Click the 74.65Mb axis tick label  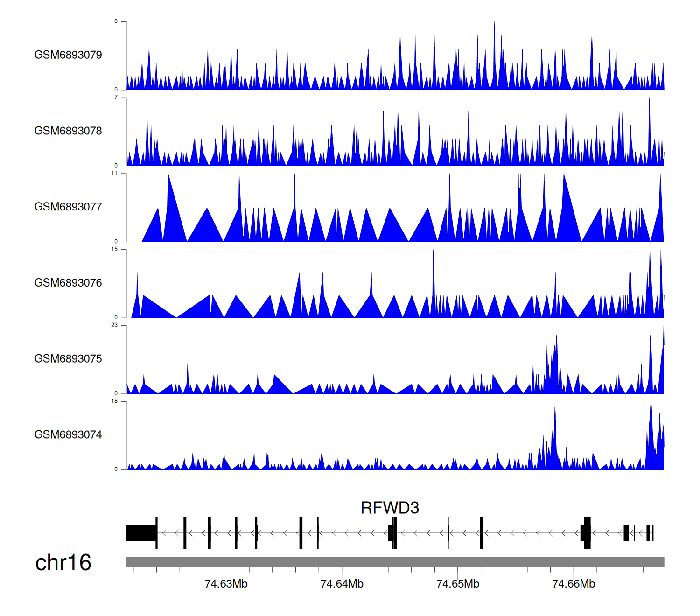coord(457,584)
